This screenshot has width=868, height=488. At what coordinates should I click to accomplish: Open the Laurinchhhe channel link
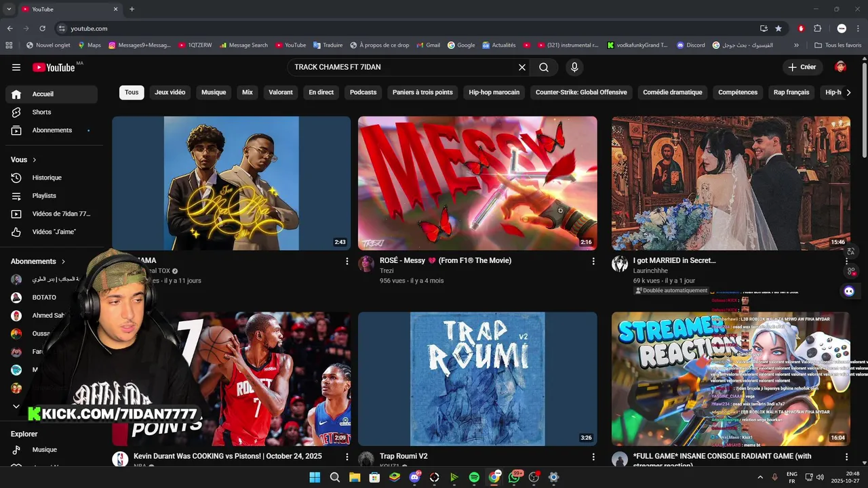click(650, 271)
